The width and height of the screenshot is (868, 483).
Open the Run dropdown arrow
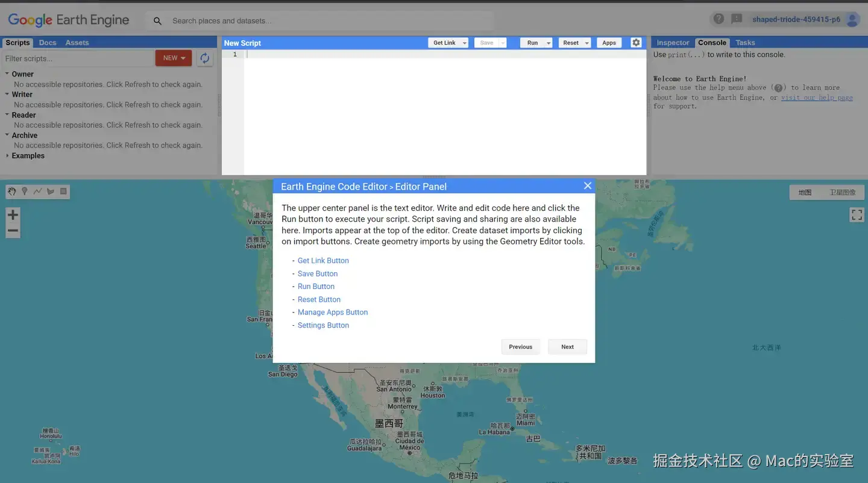[549, 43]
